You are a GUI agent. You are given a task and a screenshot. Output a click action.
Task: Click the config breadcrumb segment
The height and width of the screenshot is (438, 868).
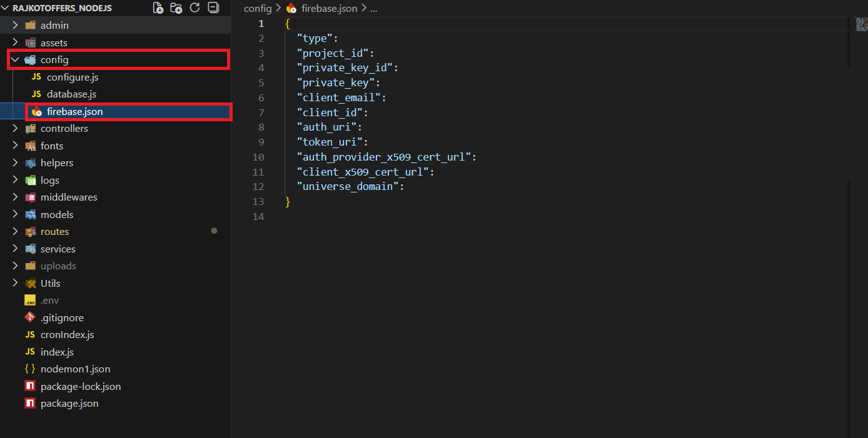coord(257,9)
